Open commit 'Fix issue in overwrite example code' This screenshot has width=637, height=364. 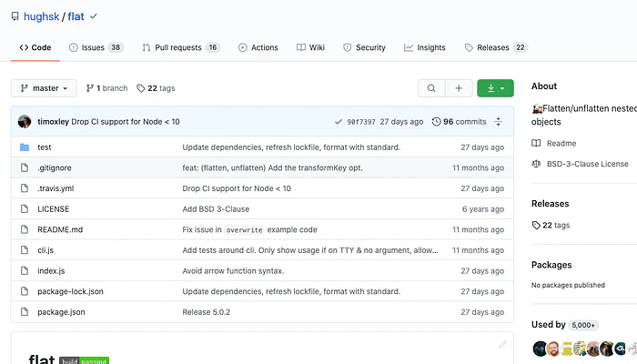coord(250,229)
